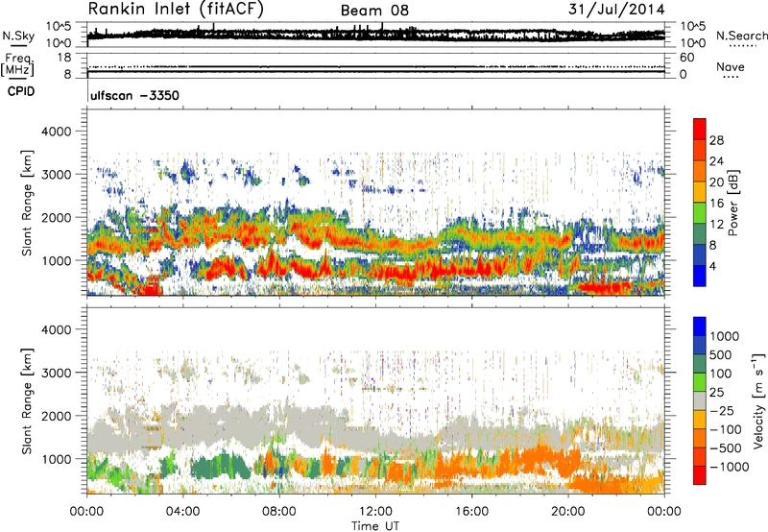Screen dimensions: 768x532
Task: Click the "Beam 08" heading
Action: (x=374, y=11)
